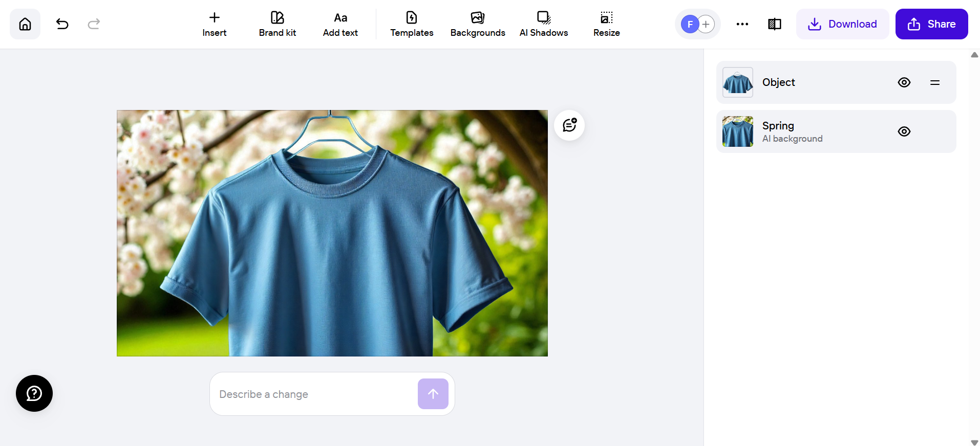Open the Resize tool
The height and width of the screenshot is (446, 980).
[606, 24]
